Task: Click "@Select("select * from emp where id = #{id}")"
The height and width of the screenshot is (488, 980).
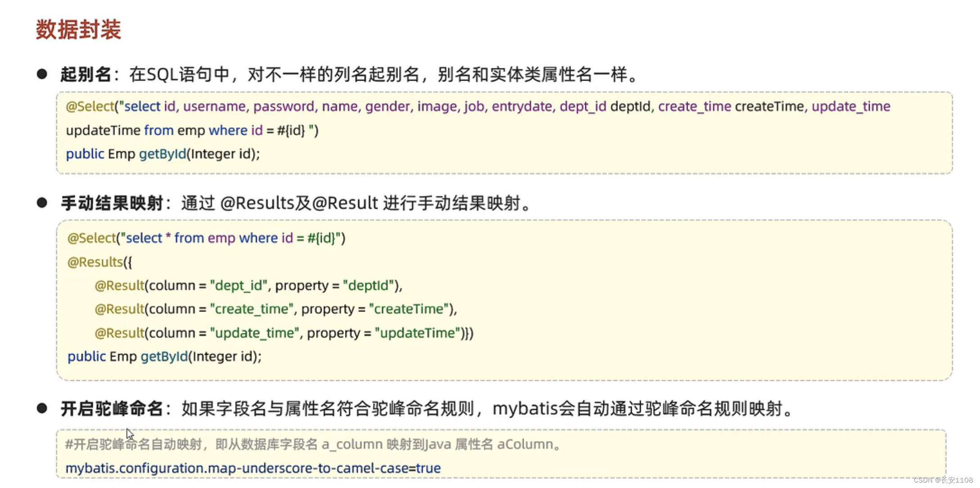Action: (x=206, y=238)
